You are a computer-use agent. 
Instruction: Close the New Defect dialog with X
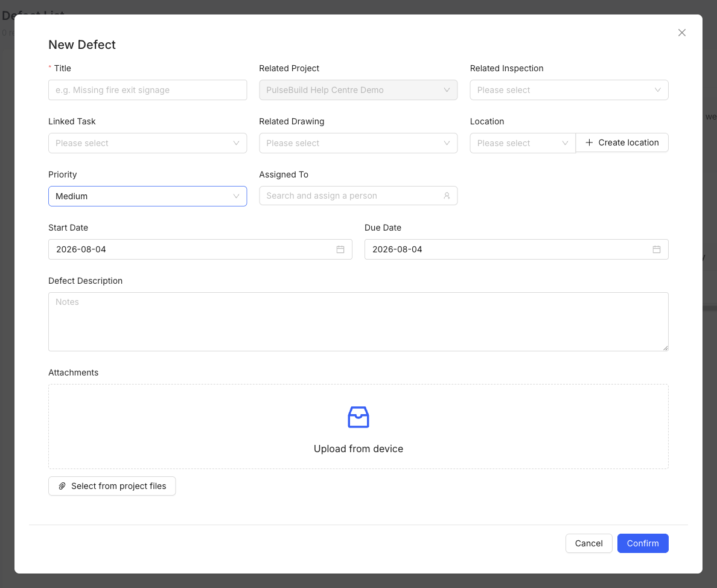coord(681,33)
